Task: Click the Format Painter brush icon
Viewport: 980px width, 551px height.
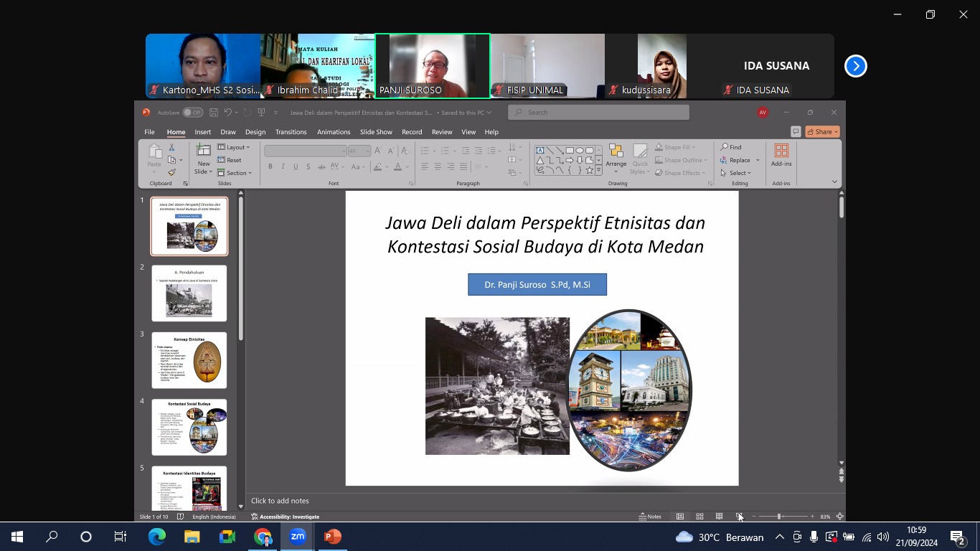Action: (x=172, y=172)
